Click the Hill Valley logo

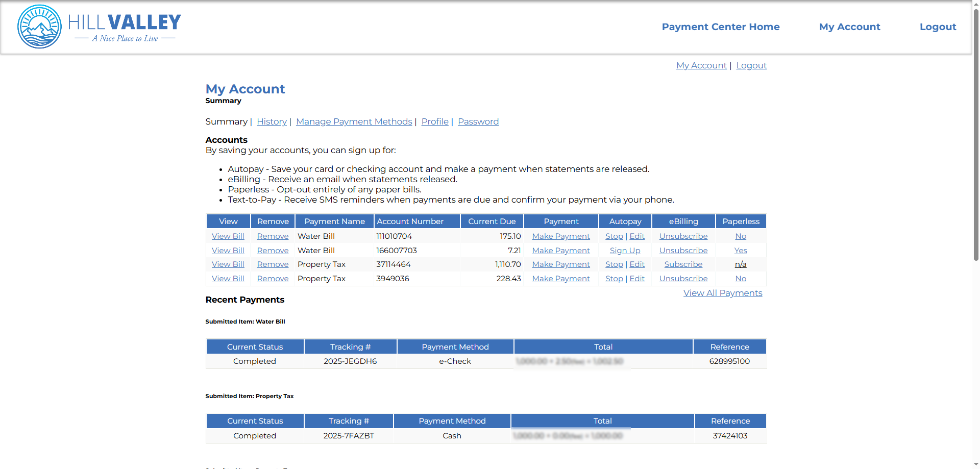100,27
